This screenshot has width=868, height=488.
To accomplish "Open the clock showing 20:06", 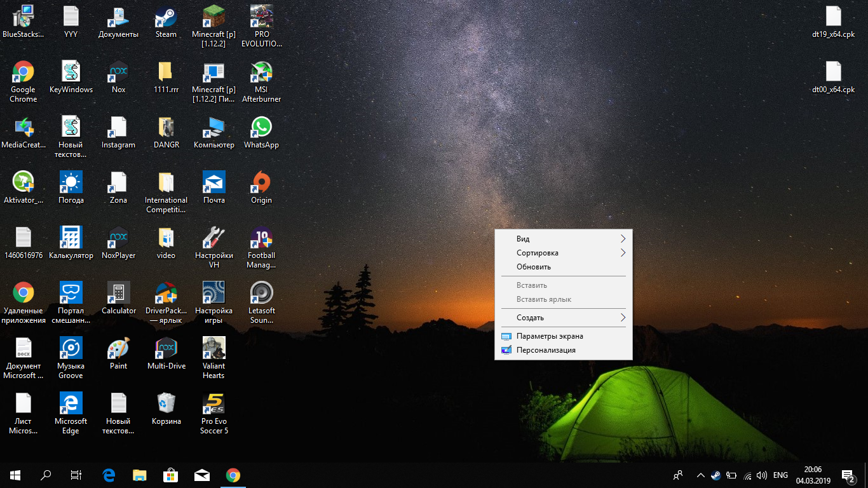I will 813,475.
